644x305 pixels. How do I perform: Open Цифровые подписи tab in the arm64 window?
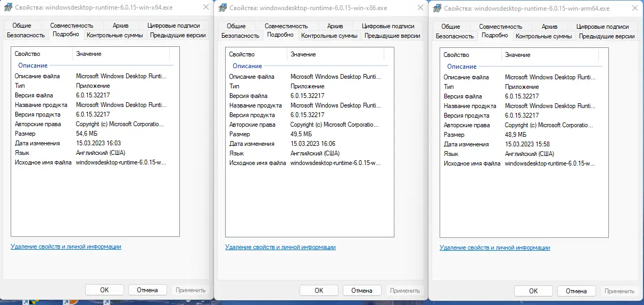coord(602,27)
